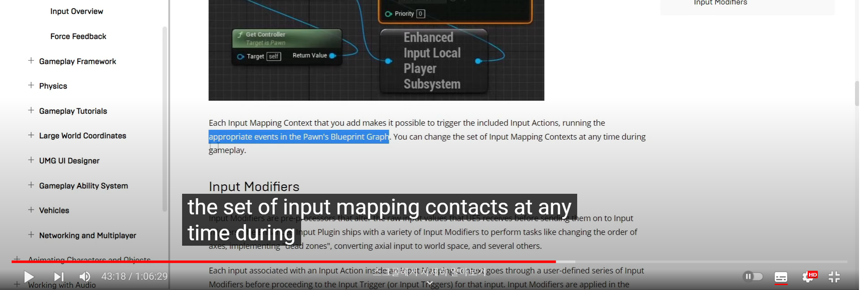Open the video settings gear
868x290 pixels.
(x=808, y=277)
